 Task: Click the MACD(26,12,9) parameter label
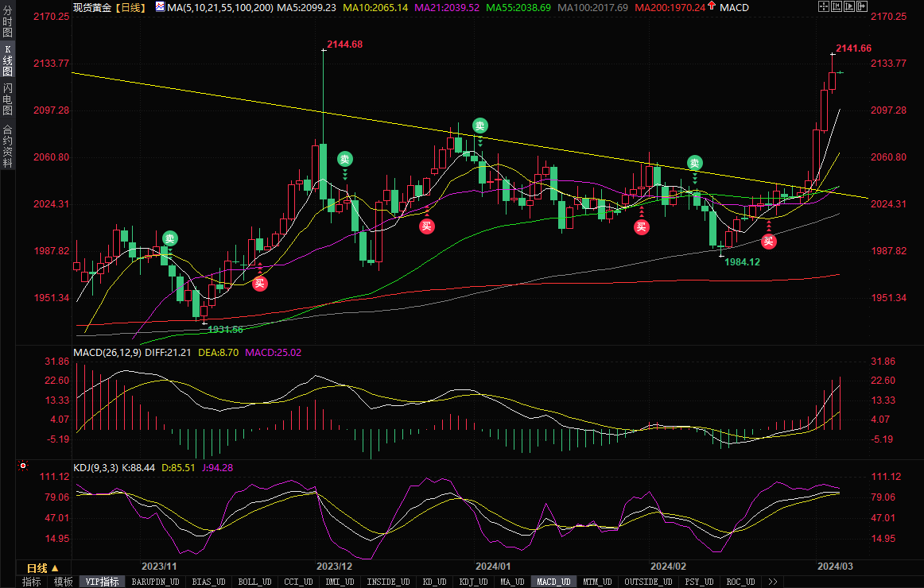point(107,352)
